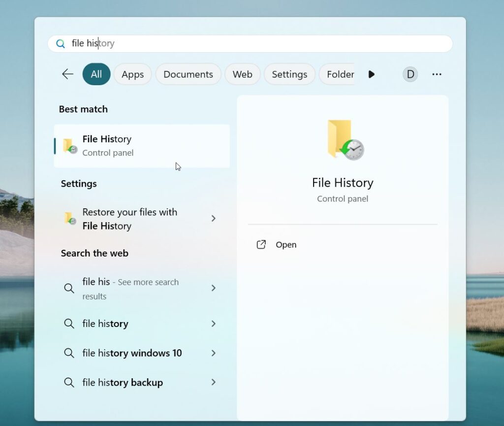Expand the 'file his' search suggestion
The height and width of the screenshot is (426, 504).
(x=213, y=289)
